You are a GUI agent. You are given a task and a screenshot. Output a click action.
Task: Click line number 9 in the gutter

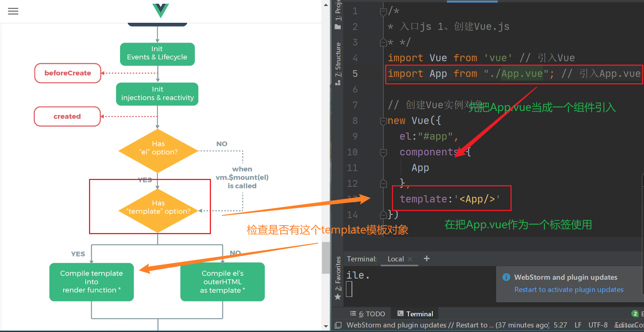(355, 136)
